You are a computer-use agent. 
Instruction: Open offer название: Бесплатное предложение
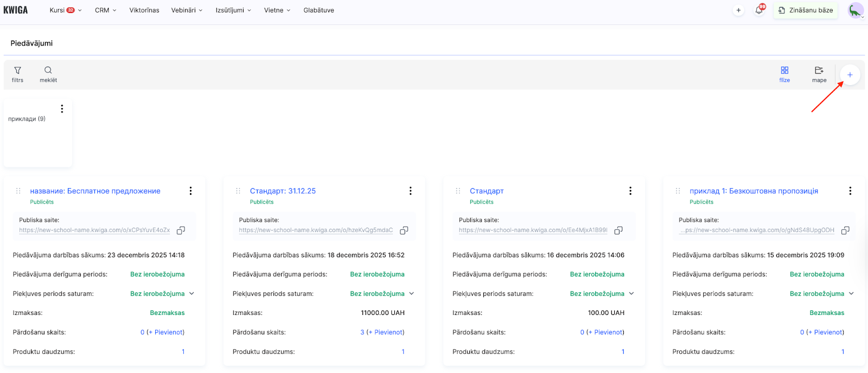[95, 191]
